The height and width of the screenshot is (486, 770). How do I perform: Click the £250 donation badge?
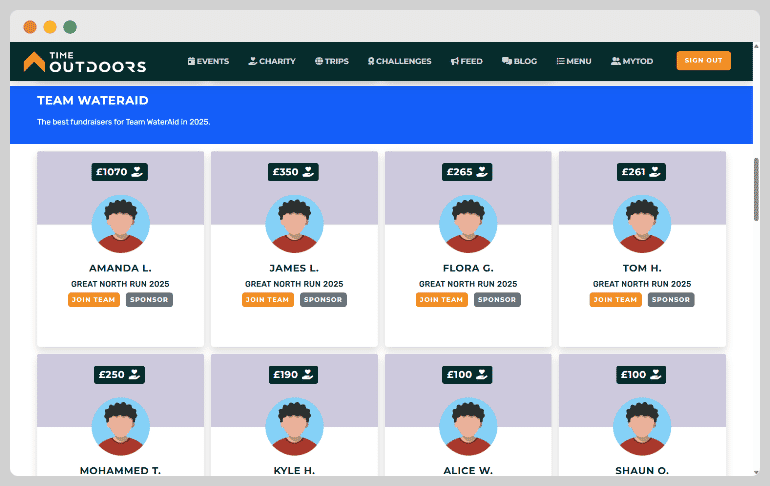119,375
